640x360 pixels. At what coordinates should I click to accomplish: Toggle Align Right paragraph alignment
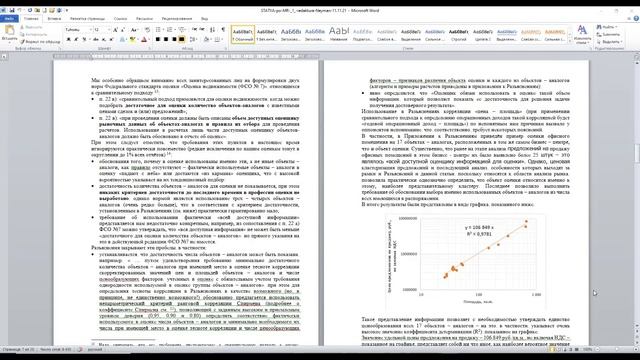click(x=174, y=39)
